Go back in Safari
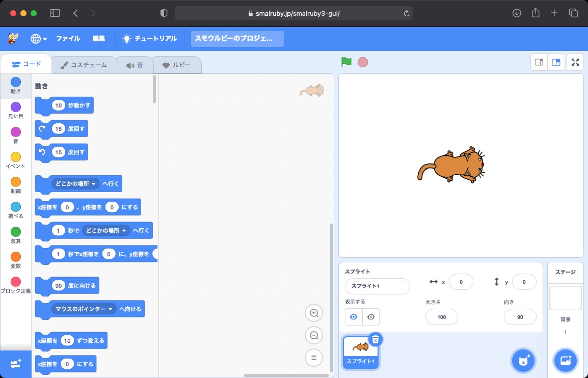The width and height of the screenshot is (588, 378). pos(75,13)
